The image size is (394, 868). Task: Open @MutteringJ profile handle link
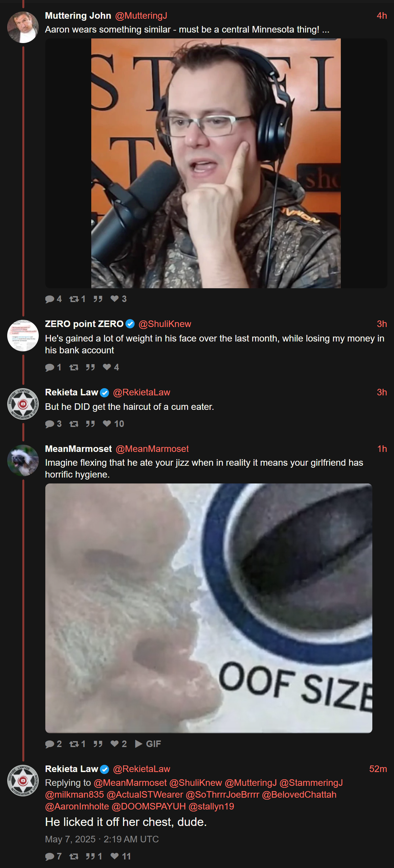click(x=141, y=16)
